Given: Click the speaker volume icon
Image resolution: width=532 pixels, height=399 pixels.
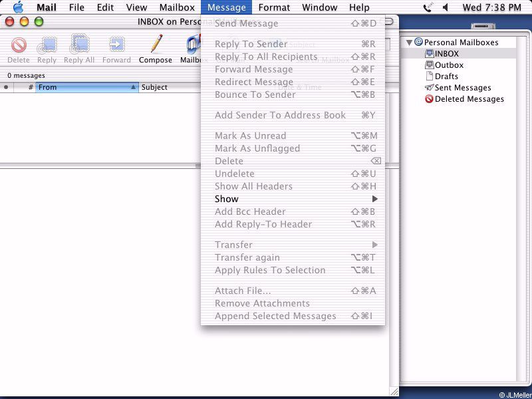Looking at the screenshot, I should click(446, 7).
